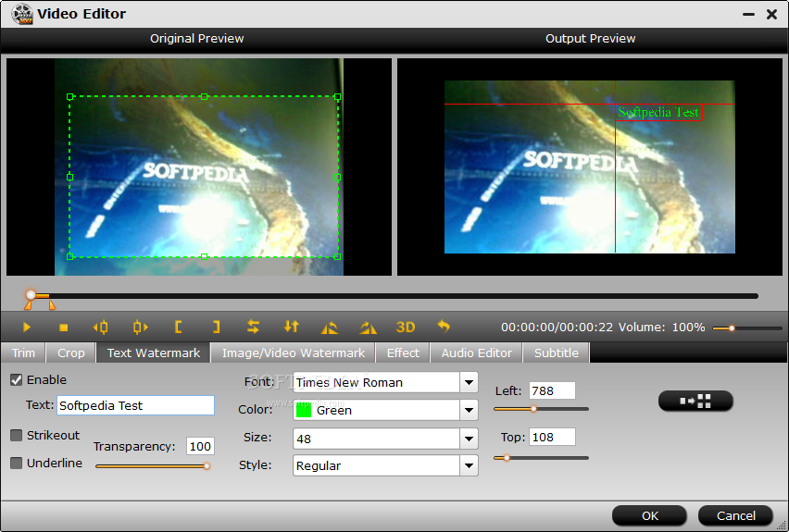The height and width of the screenshot is (532, 789).
Task: Select the Text Watermark tab
Action: point(154,353)
